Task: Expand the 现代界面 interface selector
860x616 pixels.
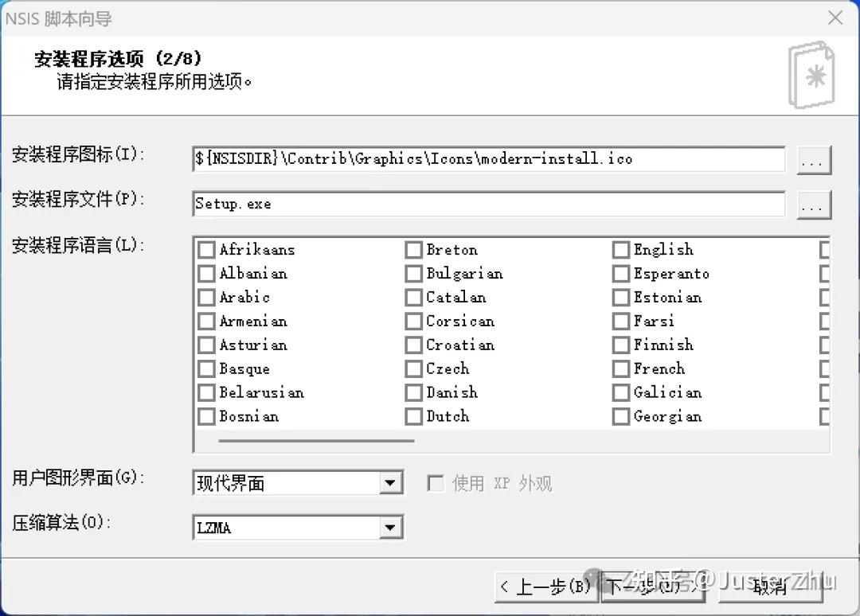Action: pos(390,482)
